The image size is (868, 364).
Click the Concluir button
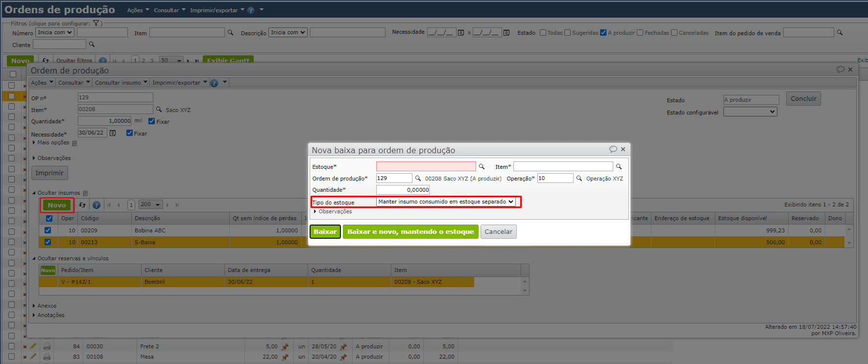point(803,98)
